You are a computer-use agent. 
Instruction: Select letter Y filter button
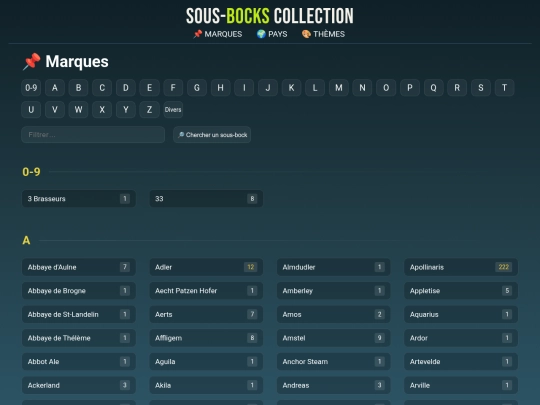126,110
